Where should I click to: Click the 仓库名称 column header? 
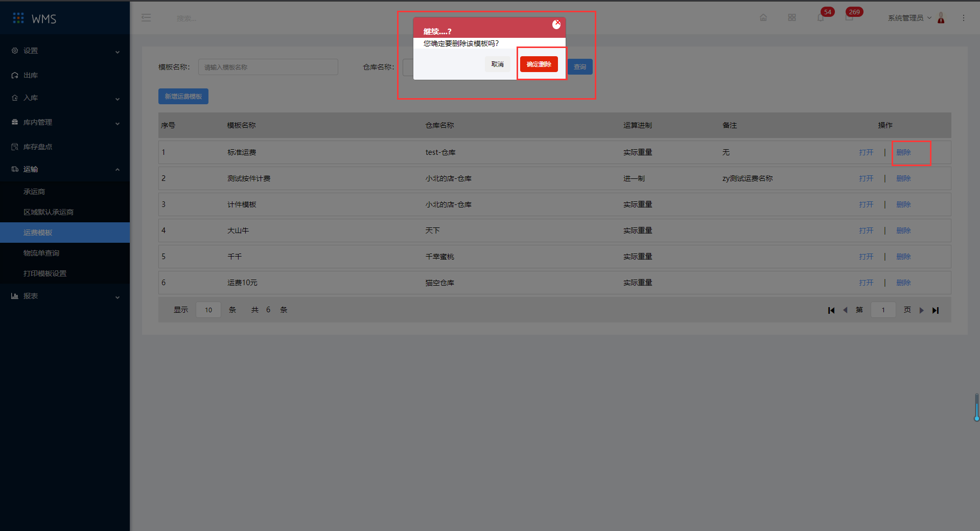[439, 125]
